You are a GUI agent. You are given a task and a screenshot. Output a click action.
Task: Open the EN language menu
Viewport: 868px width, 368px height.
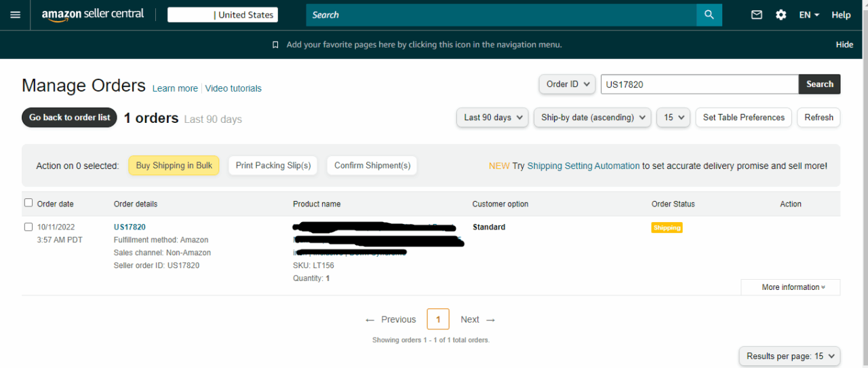pyautogui.click(x=809, y=15)
